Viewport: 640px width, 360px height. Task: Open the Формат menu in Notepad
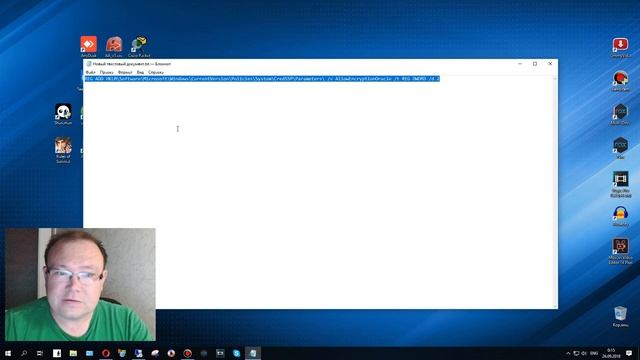125,72
